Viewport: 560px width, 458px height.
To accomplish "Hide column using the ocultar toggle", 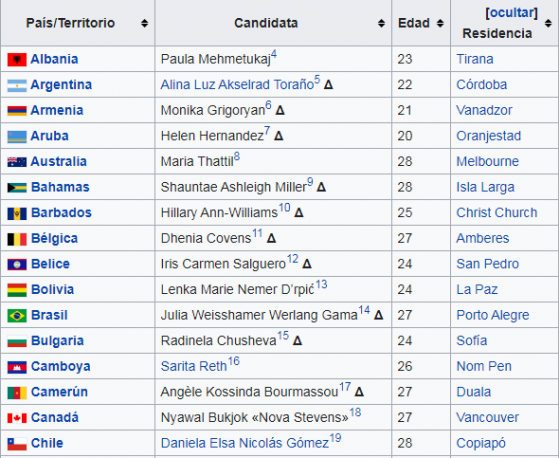I will [511, 13].
